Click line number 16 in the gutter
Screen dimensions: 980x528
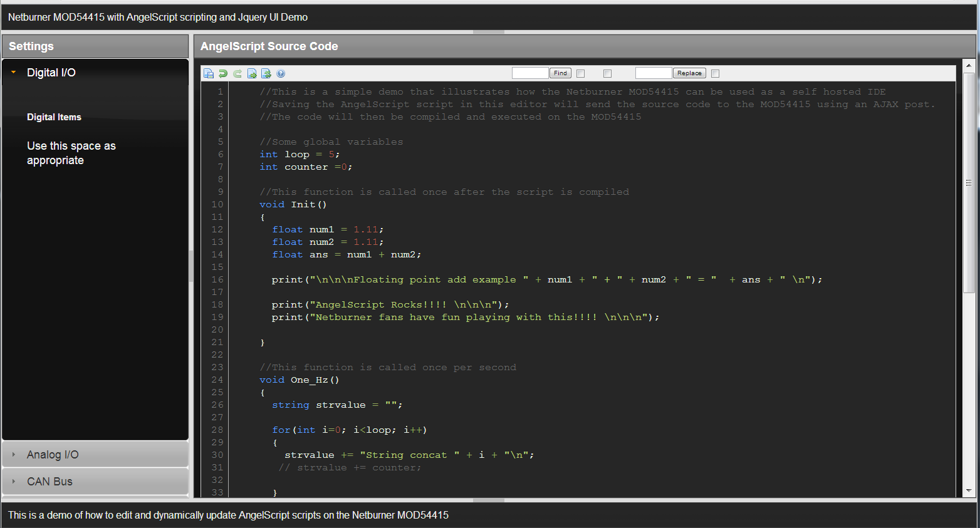(x=217, y=279)
